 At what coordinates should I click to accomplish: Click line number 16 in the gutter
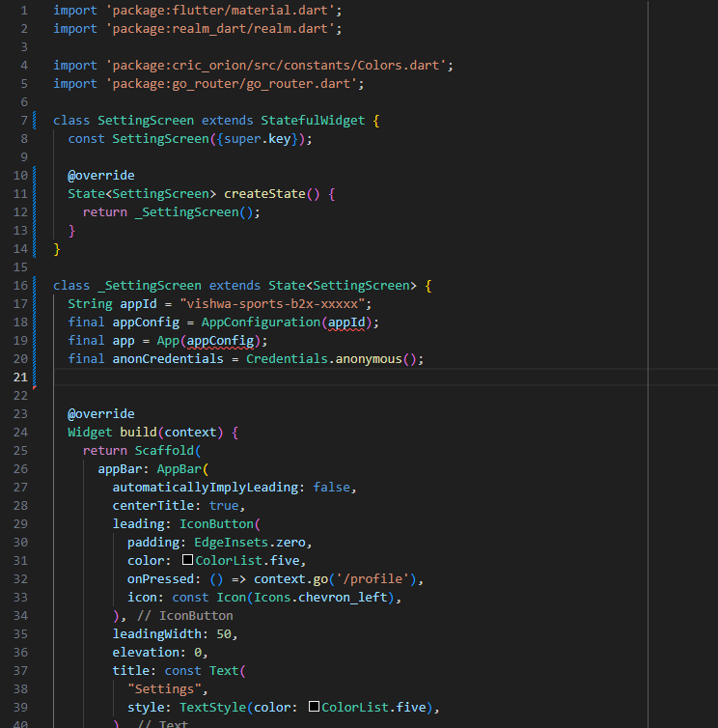pyautogui.click(x=21, y=286)
